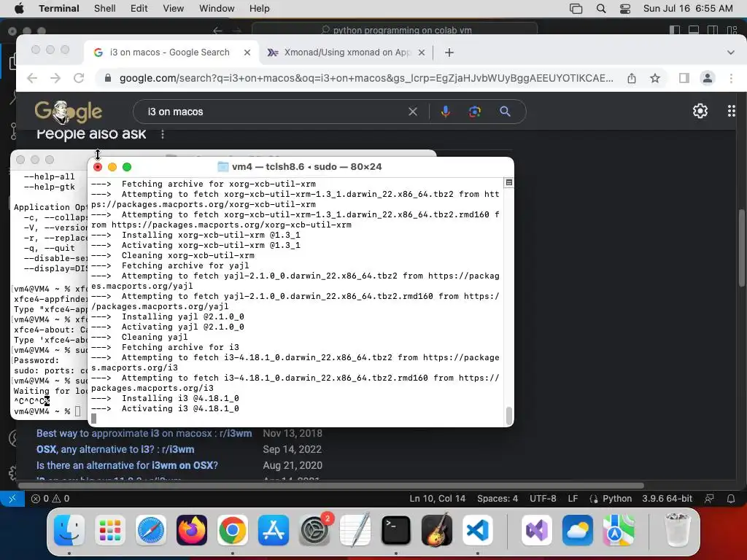Click the folder proxy icon in Terminal title
Viewport: 747px width, 560px height.
[x=222, y=167]
